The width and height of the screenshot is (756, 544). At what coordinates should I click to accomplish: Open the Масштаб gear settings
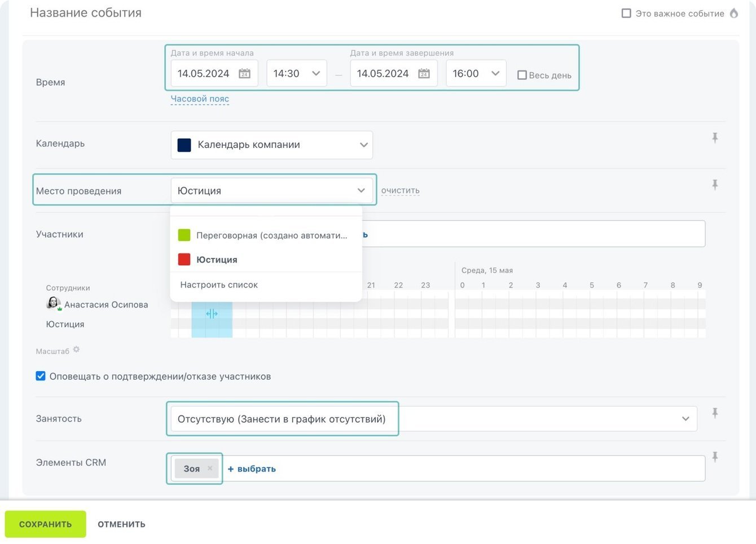[76, 350]
